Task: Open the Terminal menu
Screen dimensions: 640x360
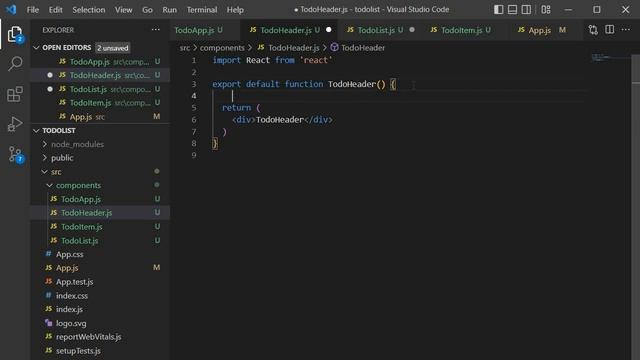Action: click(x=202, y=9)
